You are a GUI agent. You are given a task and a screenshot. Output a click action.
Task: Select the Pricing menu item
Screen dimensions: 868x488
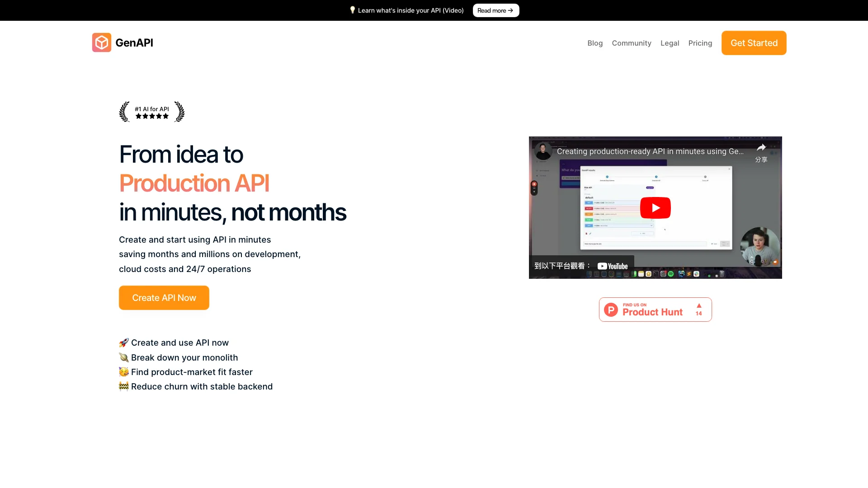[700, 42]
